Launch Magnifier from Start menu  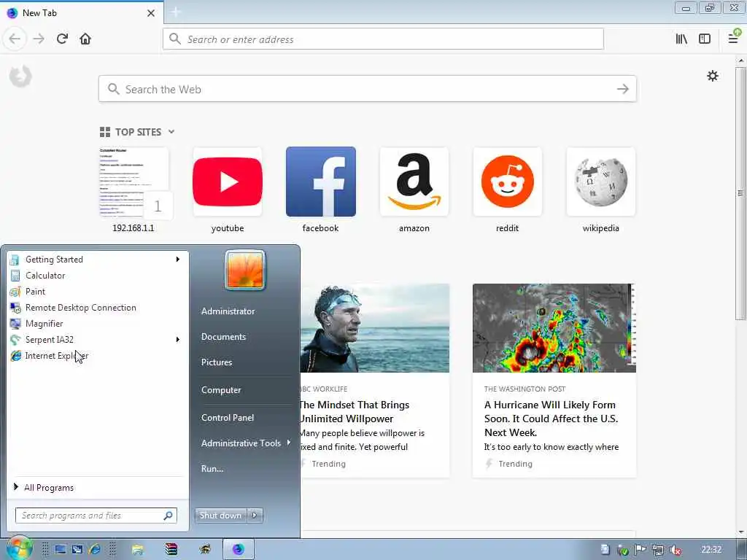pos(97,323)
